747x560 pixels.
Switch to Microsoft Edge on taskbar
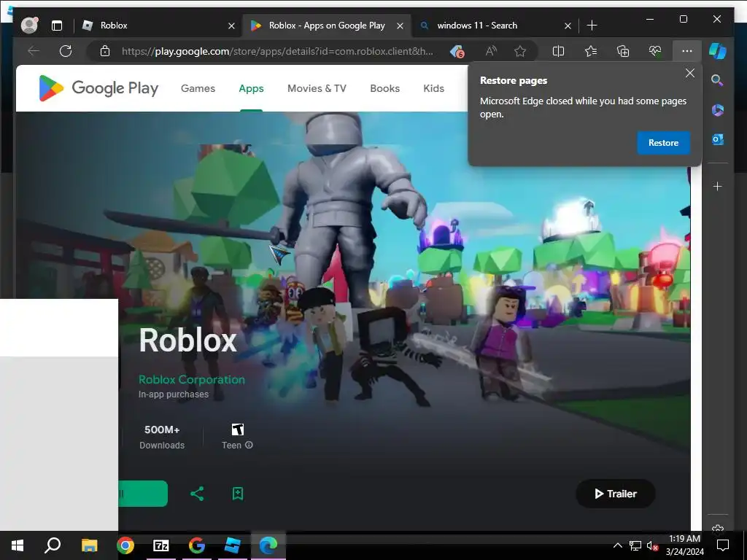(268, 545)
